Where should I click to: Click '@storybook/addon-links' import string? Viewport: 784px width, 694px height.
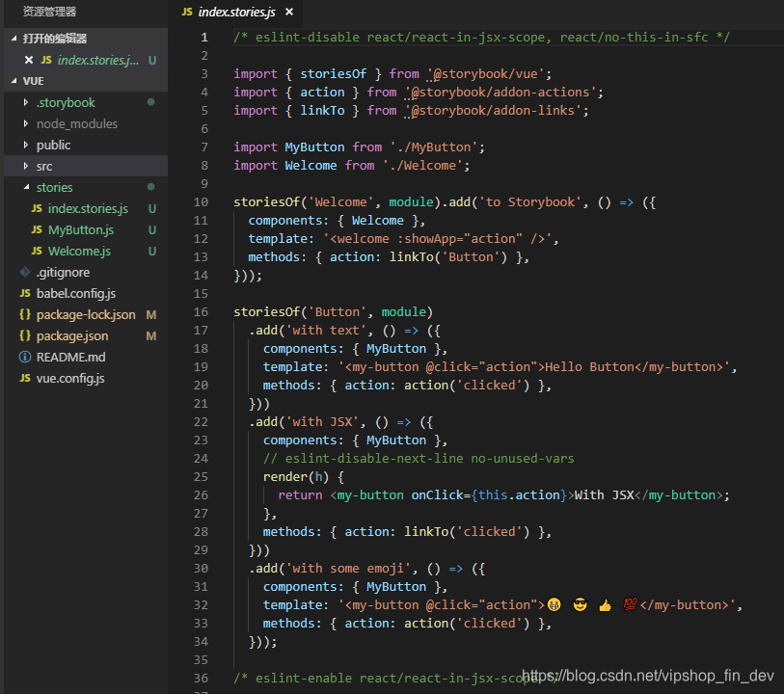point(493,111)
